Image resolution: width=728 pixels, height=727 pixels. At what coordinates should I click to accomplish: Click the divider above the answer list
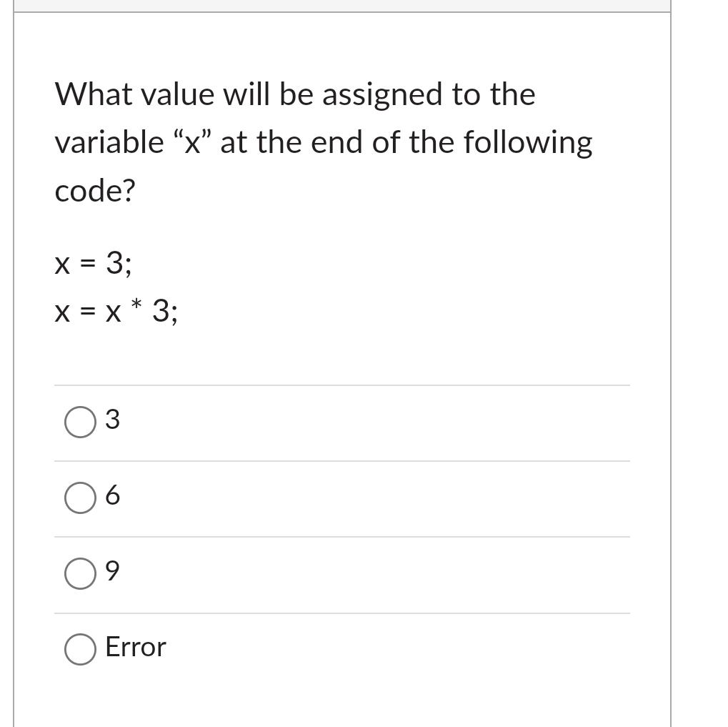(x=343, y=385)
